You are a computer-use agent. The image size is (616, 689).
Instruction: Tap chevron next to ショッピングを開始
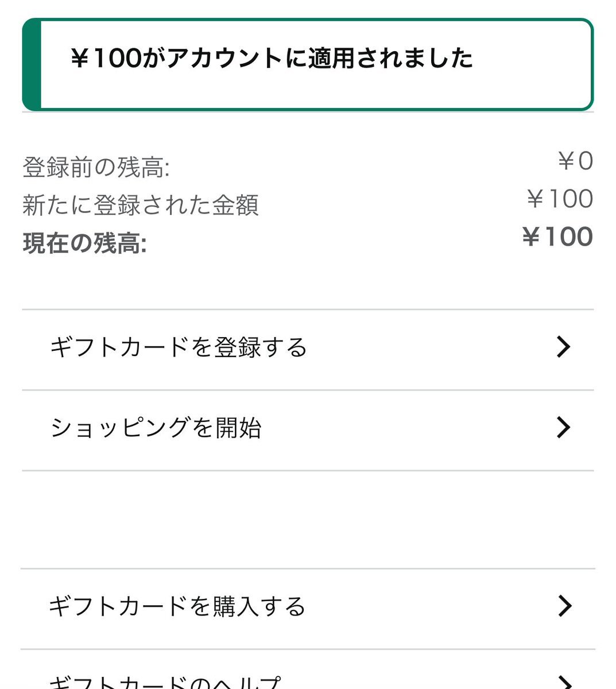click(564, 427)
